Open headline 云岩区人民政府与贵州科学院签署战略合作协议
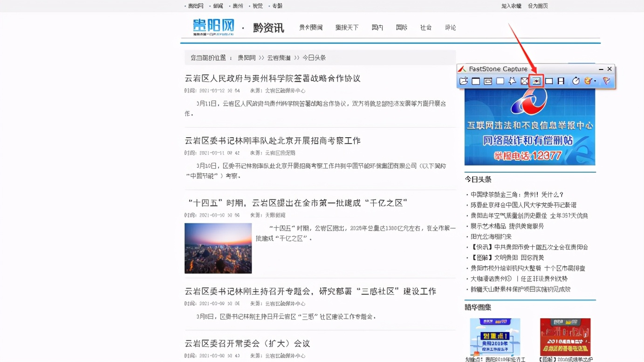 [273, 78]
